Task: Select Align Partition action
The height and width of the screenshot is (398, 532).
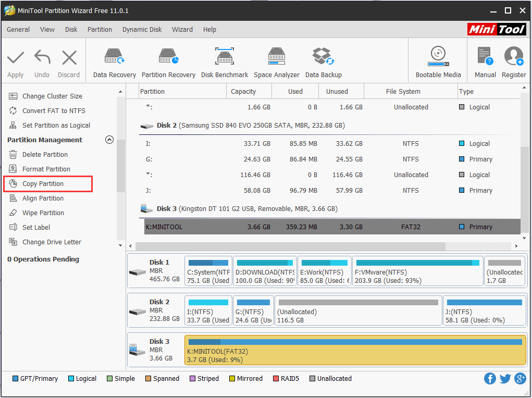Action: (43, 198)
